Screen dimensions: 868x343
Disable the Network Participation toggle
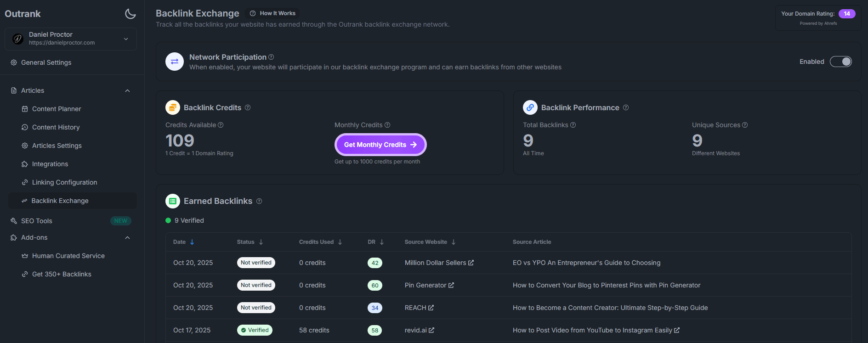(840, 62)
